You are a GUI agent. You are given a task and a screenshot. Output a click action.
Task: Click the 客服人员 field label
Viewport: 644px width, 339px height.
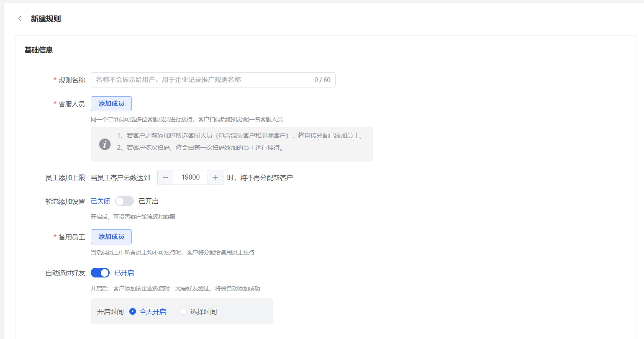[72, 104]
